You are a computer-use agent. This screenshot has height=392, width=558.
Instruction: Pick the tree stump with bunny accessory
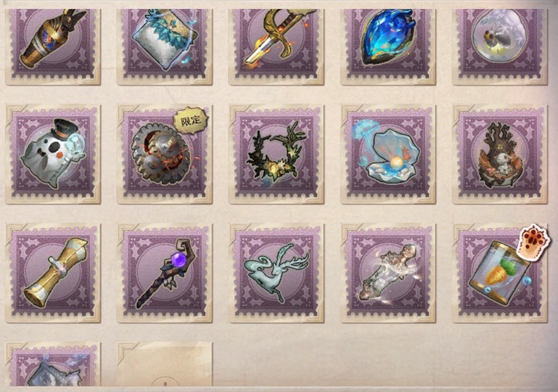(500, 154)
